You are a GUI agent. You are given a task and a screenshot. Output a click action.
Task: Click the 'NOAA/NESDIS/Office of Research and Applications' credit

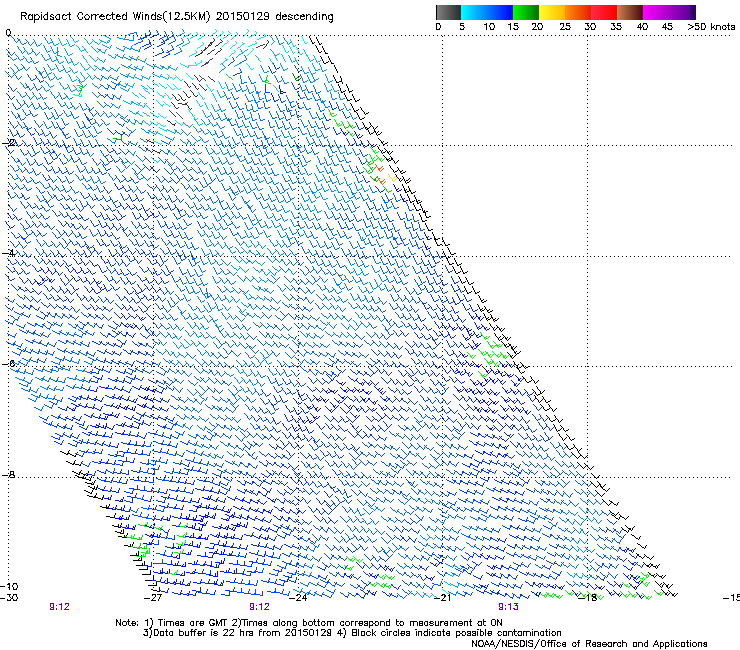(x=589, y=644)
